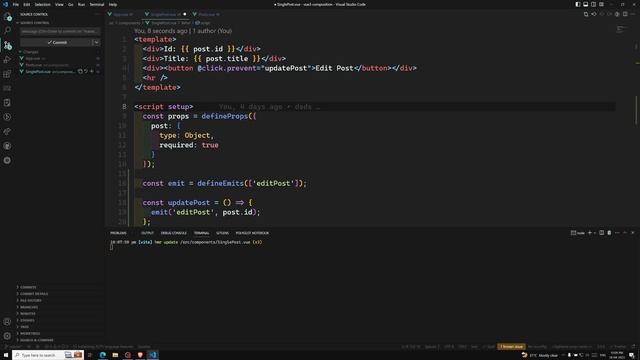640x360 pixels.
Task: Split the terminal using the split icon
Action: pos(602,233)
